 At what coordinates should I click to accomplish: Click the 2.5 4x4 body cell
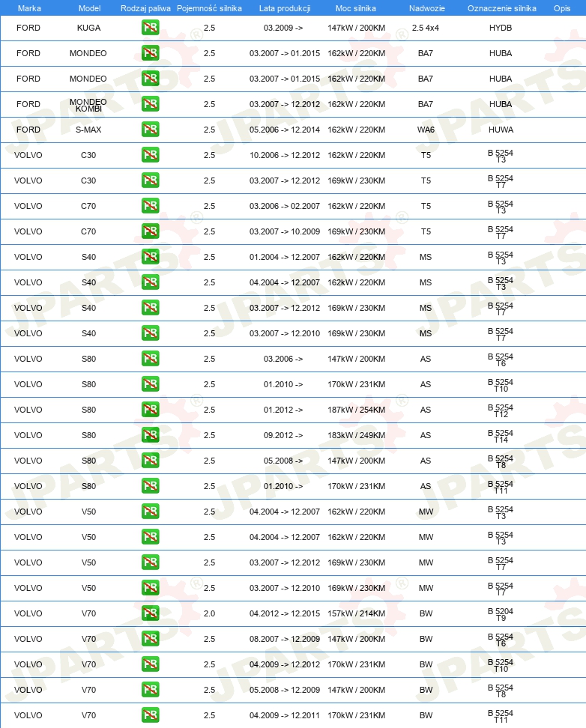pos(426,28)
